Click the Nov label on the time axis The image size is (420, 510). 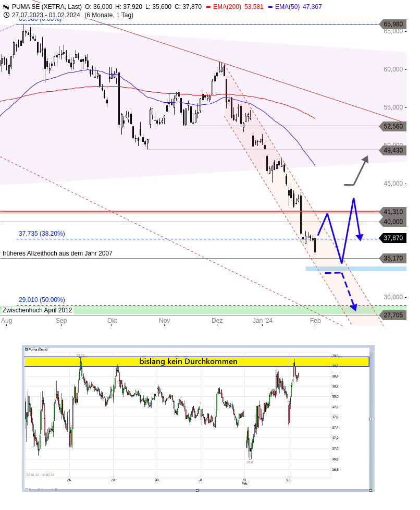[x=165, y=320]
